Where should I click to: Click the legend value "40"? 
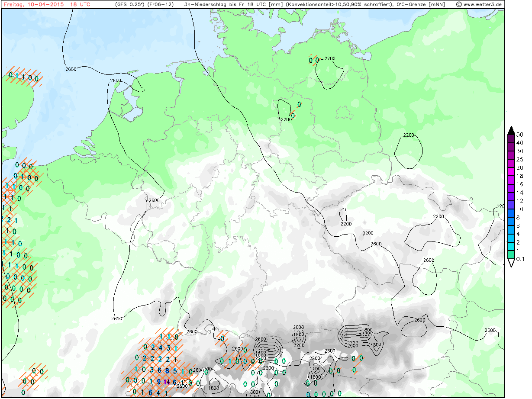point(520,143)
